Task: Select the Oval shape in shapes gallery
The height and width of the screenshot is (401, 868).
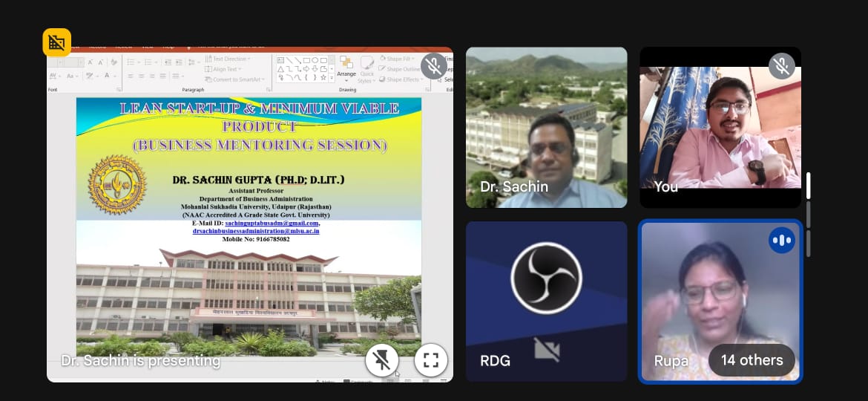Action: point(315,60)
